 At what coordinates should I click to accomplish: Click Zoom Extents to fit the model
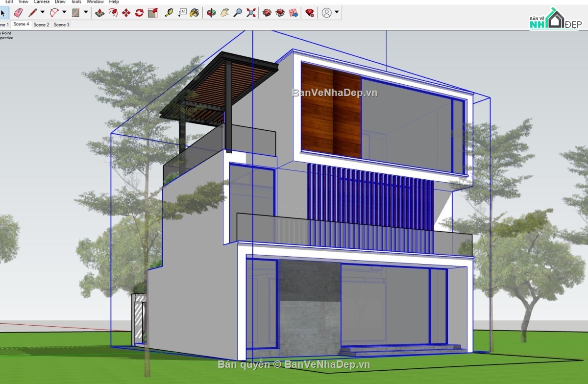click(x=250, y=13)
